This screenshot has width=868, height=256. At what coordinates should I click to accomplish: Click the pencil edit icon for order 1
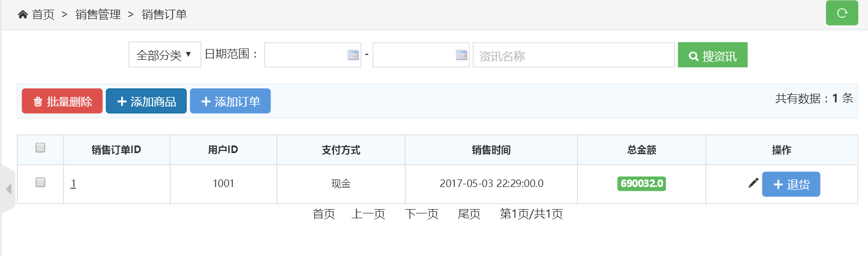tap(753, 183)
